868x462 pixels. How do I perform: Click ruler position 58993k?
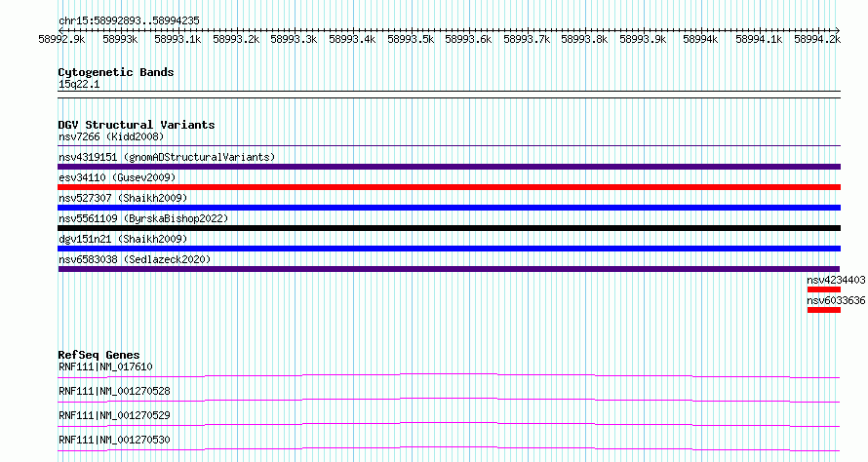point(120,39)
